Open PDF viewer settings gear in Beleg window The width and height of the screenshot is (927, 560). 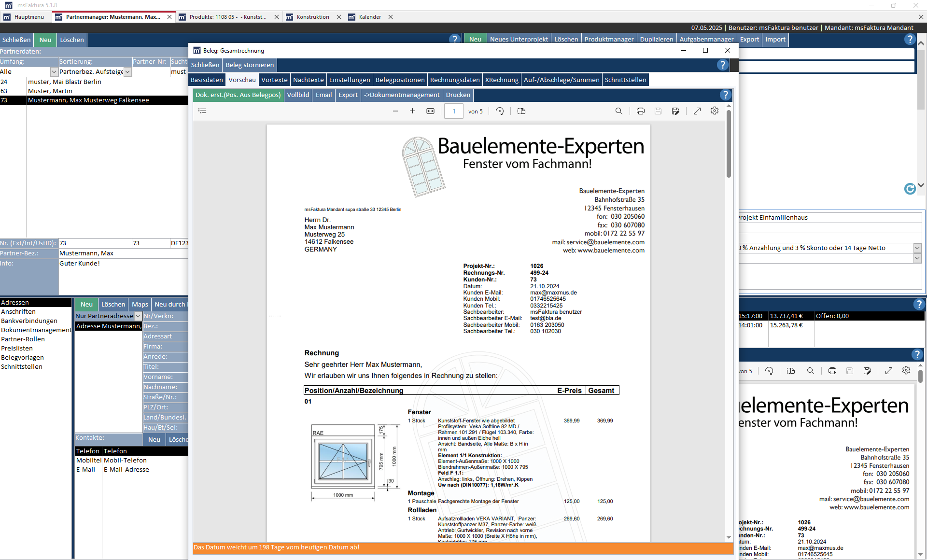pos(715,111)
